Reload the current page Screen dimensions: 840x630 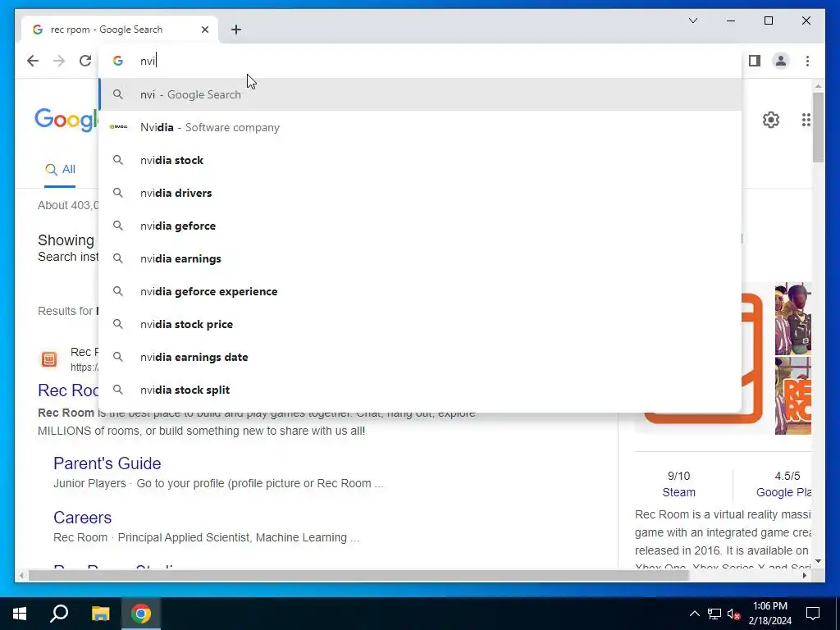(x=85, y=61)
